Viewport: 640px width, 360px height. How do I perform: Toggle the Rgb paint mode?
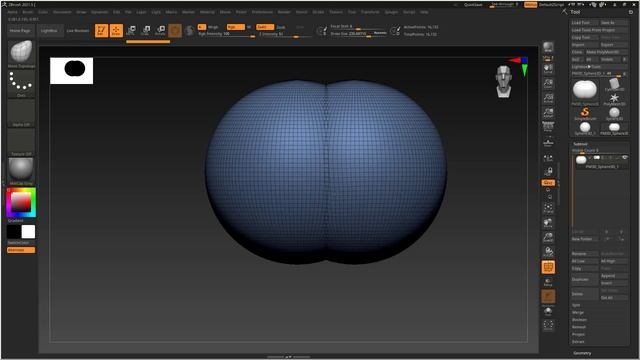pyautogui.click(x=236, y=27)
